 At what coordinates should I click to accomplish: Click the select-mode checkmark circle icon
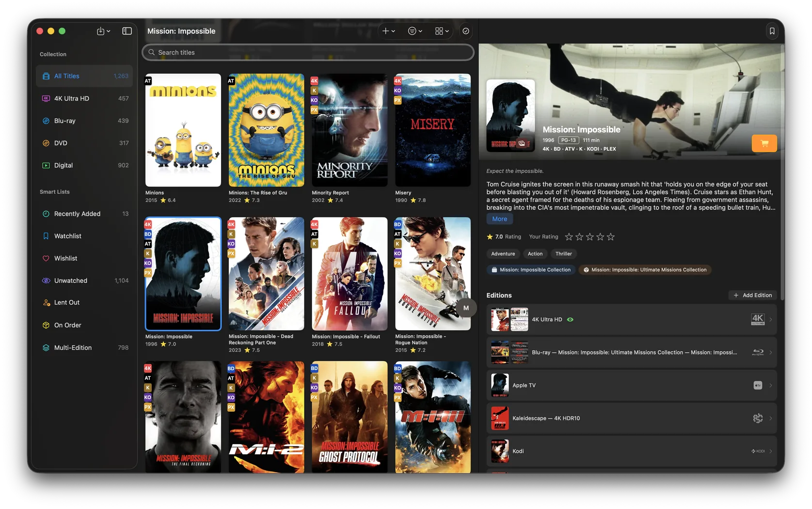(466, 31)
